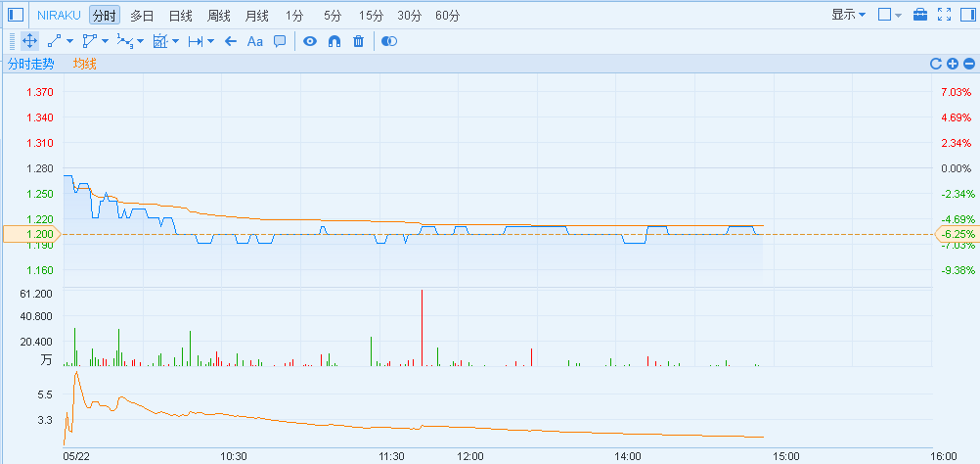Image resolution: width=980 pixels, height=464 pixels.
Task: Expand the range tool dropdown arrow
Action: (210, 42)
